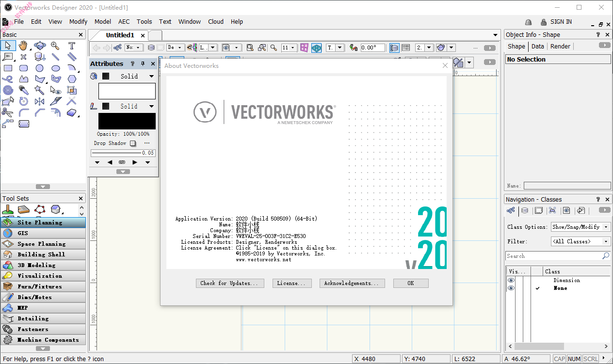Click the line thickness 0.05 control
The height and width of the screenshot is (364, 613).
pos(123,153)
